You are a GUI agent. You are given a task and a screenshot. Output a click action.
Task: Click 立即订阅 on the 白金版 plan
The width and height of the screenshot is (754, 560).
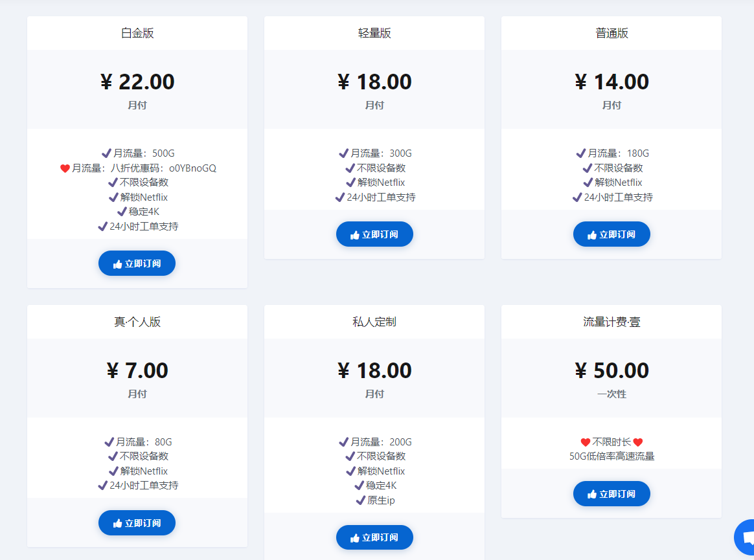[x=137, y=263]
